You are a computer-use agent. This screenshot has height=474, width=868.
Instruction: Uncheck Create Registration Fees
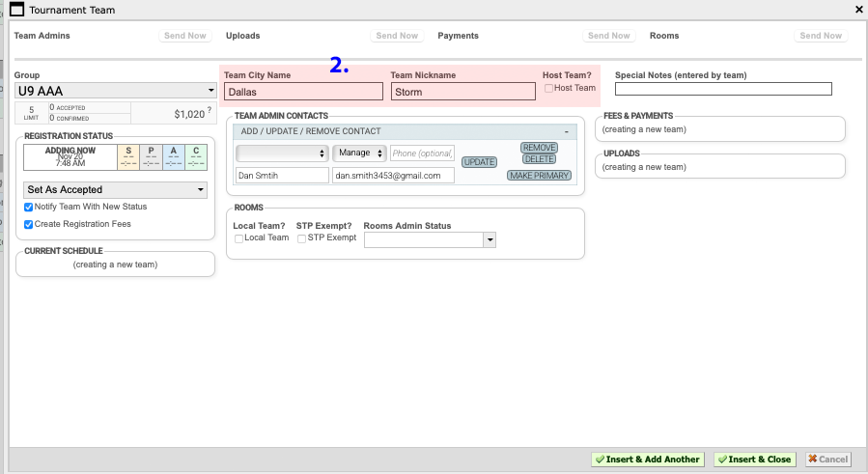pyautogui.click(x=28, y=224)
